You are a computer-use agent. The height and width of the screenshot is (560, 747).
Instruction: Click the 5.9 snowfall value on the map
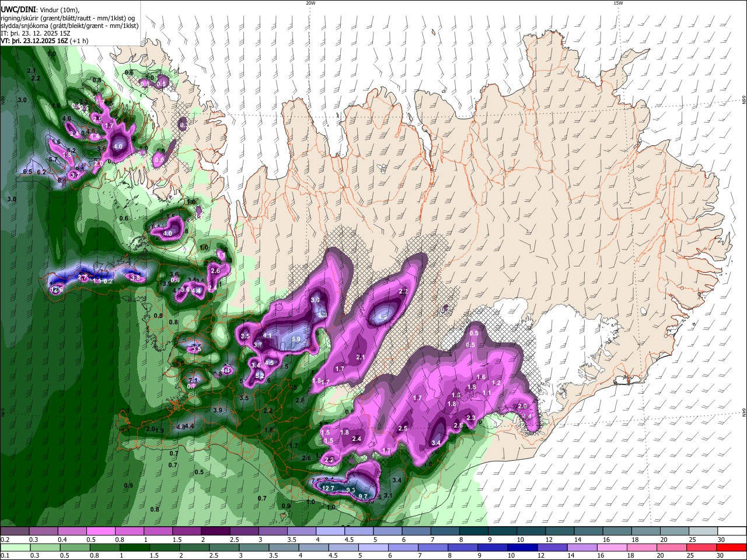coord(296,339)
